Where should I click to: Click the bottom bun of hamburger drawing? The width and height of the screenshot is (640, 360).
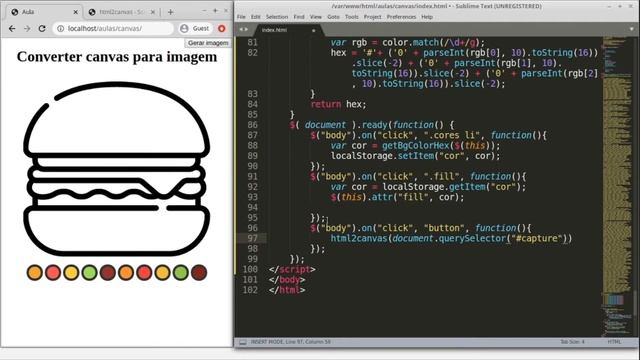[117, 231]
